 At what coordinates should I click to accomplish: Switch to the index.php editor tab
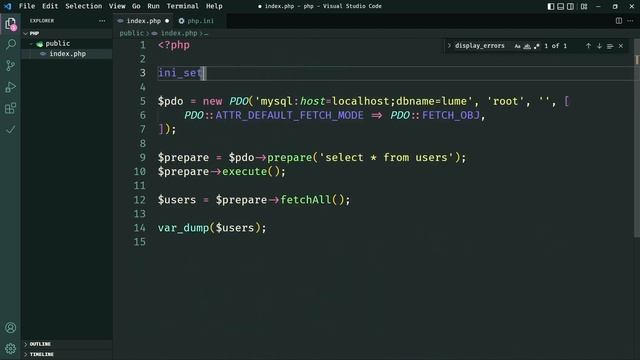[143, 21]
